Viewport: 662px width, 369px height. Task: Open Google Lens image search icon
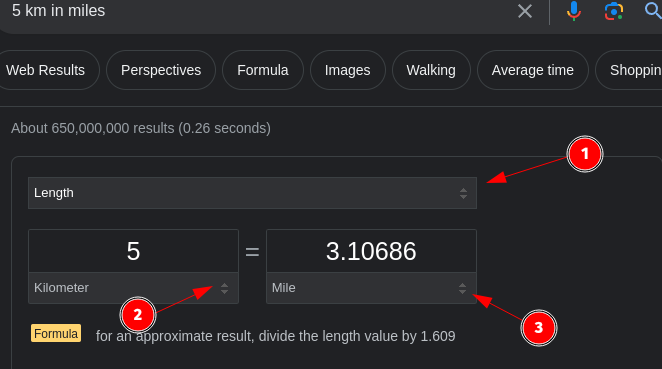point(613,11)
